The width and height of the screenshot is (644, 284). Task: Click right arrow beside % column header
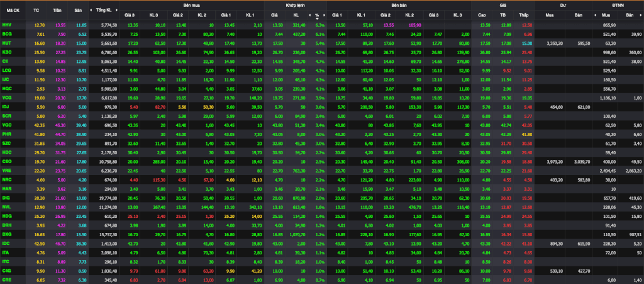(325, 15)
